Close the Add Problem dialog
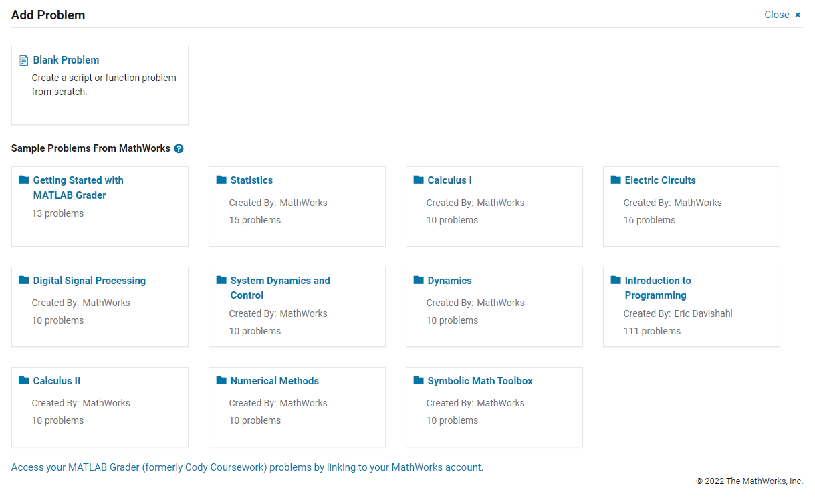 (782, 15)
